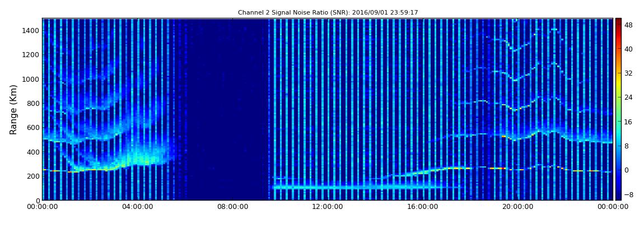This screenshot has width=644, height=228.
Task: Click the dark red top of the colorbar
Action: pos(618,22)
